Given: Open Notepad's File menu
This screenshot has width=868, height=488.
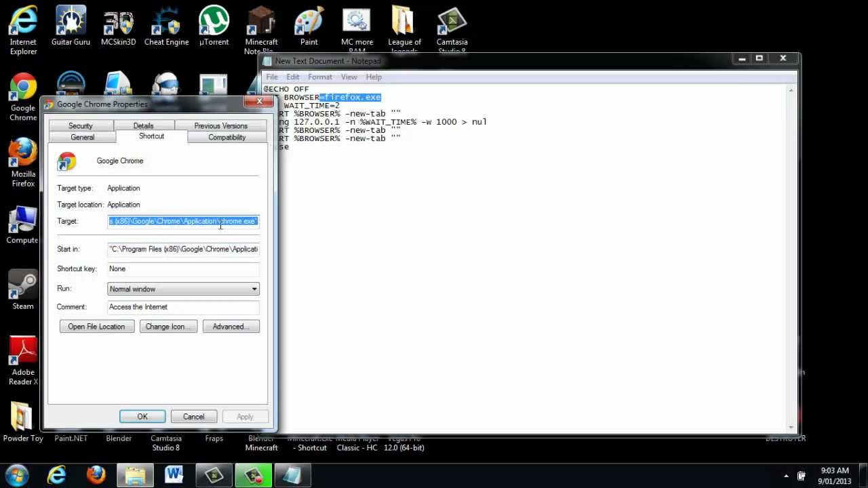Looking at the screenshot, I should 272,77.
